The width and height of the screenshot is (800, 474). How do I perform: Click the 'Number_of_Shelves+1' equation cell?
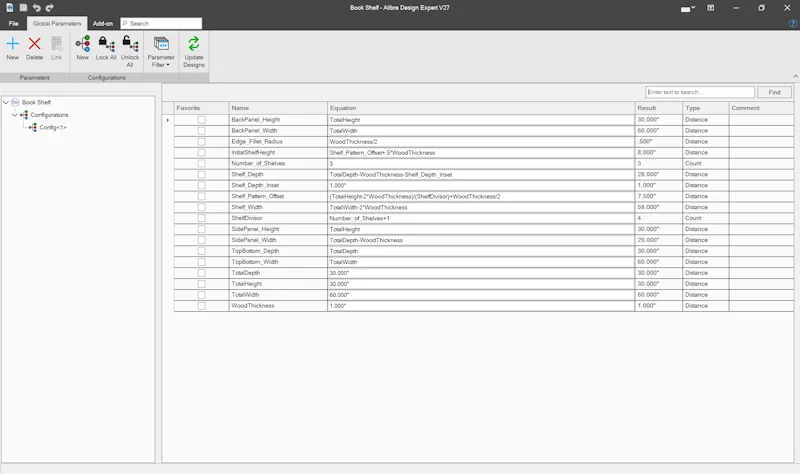[x=481, y=218]
